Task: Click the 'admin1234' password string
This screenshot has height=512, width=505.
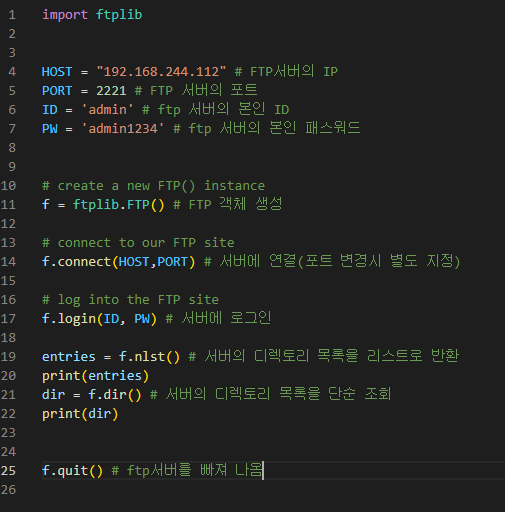Action: 123,129
